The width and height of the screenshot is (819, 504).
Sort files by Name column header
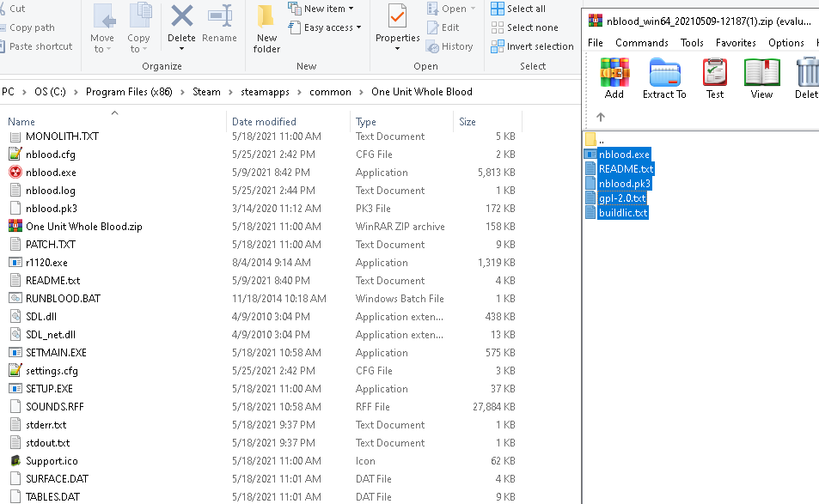(x=21, y=122)
